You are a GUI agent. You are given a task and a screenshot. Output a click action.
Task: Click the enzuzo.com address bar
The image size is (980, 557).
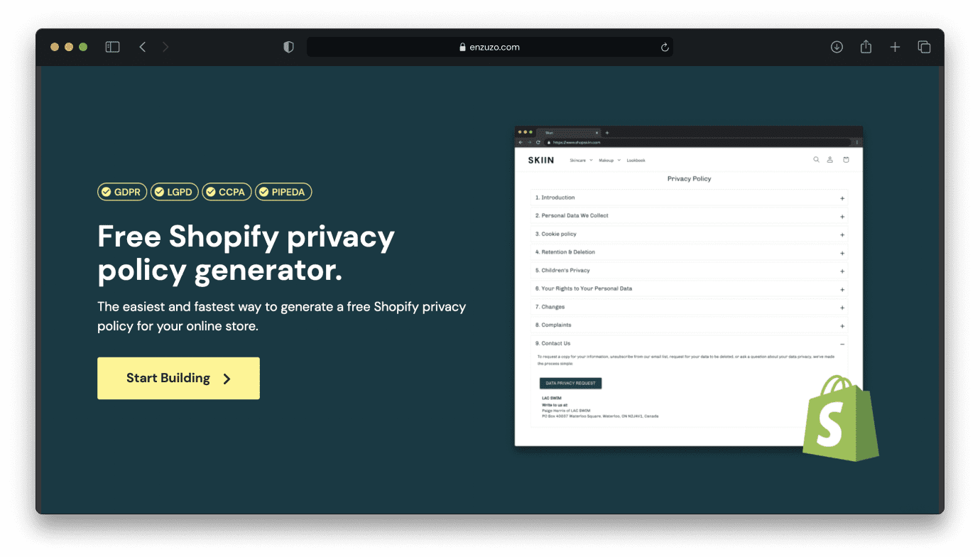click(x=489, y=48)
